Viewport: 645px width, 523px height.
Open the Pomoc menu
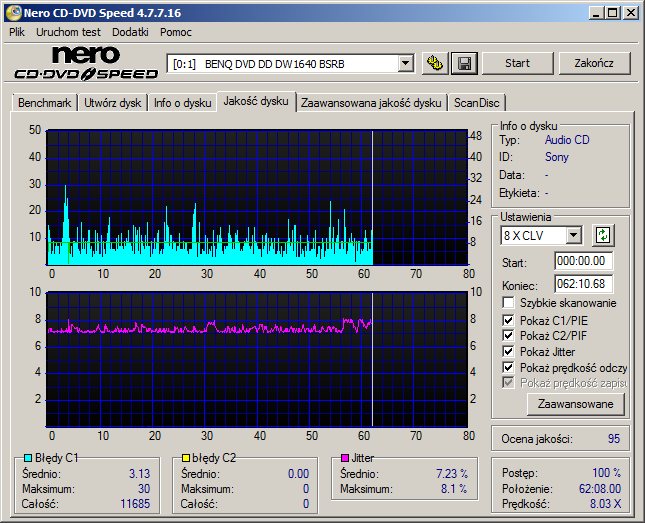pos(176,32)
